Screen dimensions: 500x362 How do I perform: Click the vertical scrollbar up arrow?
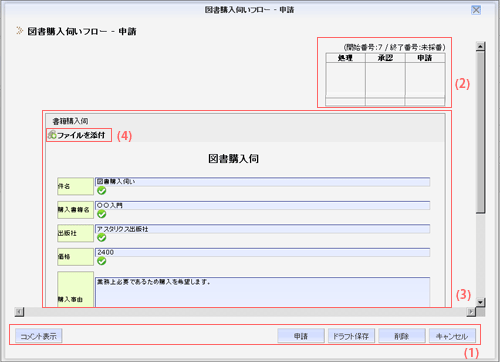point(480,46)
